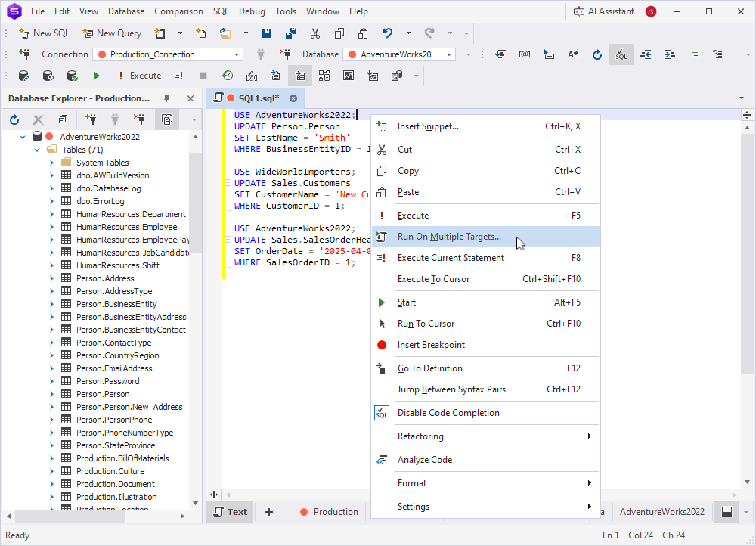This screenshot has height=546, width=756.
Task: Collapse the Tables (71) folder
Action: tap(36, 149)
